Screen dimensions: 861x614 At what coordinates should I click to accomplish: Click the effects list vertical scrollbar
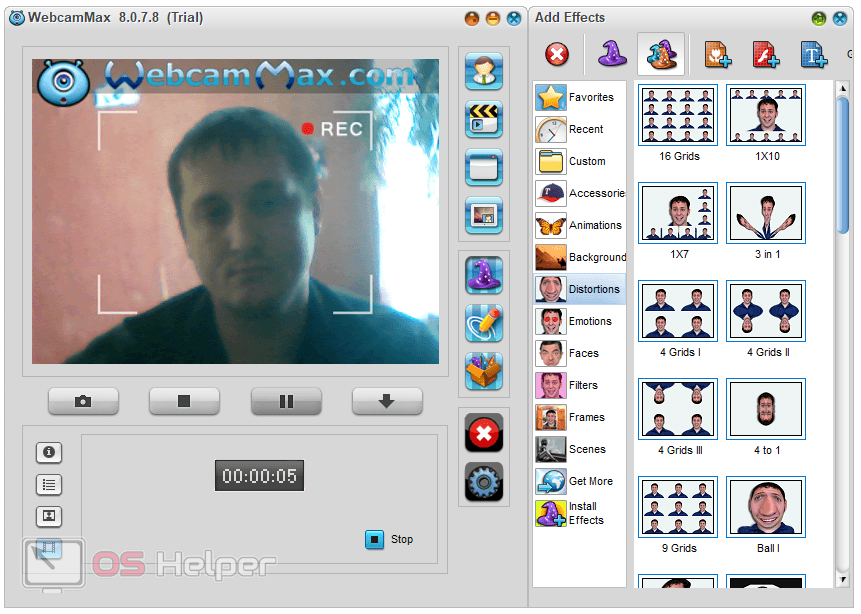842,160
